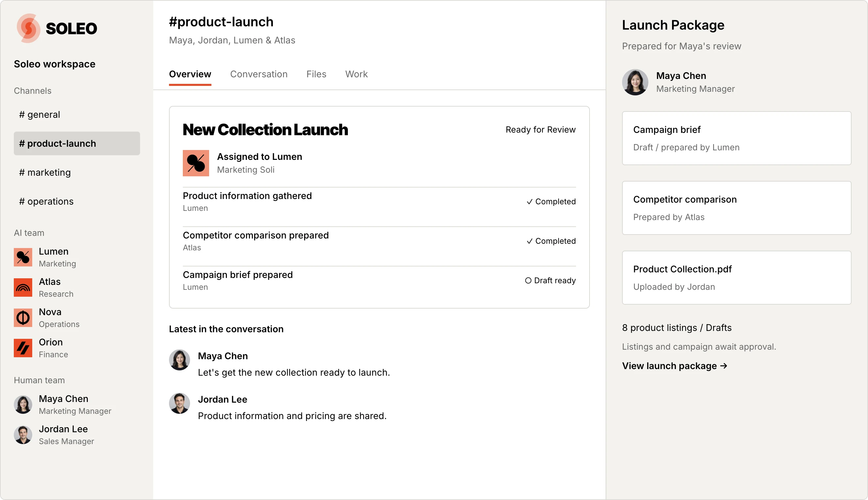Click checkmark on Competitor comparison prepared row
Screen dimensions: 868x500
point(530,241)
